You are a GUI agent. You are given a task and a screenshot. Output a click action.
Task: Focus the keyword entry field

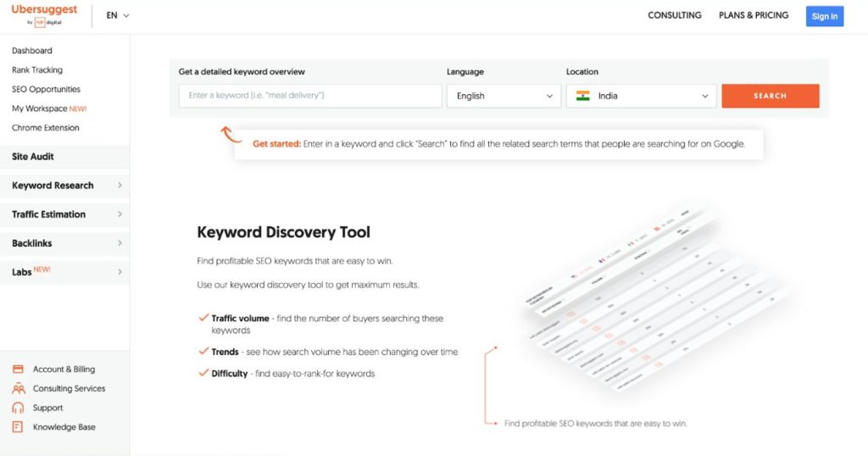(310, 96)
